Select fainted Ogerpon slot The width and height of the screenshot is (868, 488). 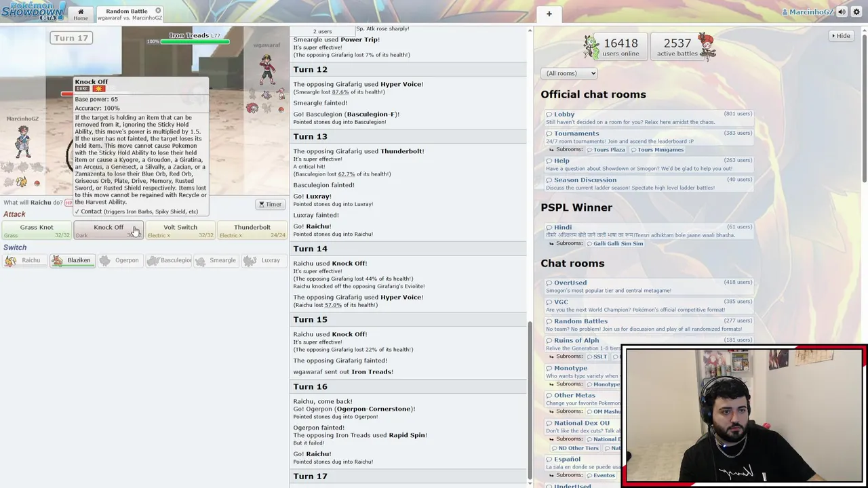point(120,260)
